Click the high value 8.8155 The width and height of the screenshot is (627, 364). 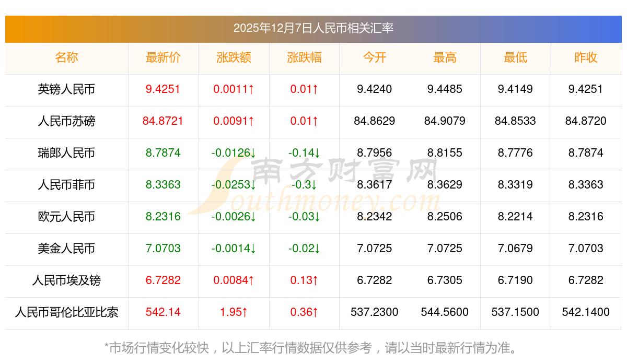pos(445,153)
